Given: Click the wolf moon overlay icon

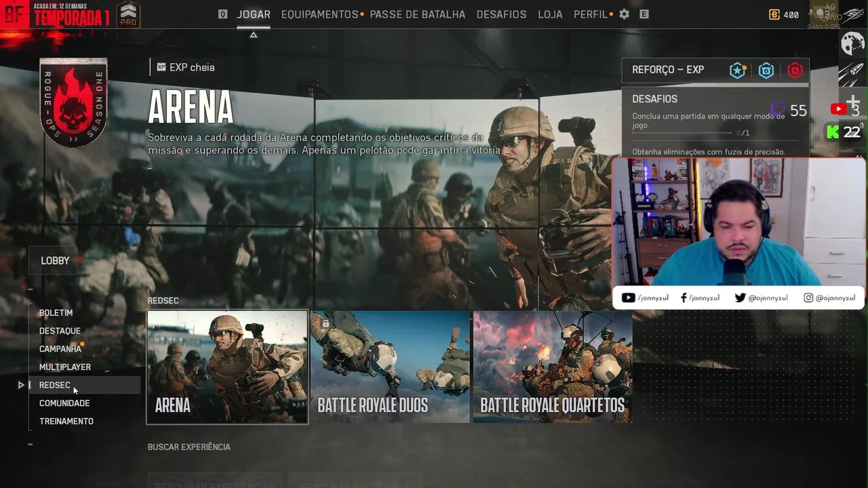Looking at the screenshot, I should (x=853, y=44).
